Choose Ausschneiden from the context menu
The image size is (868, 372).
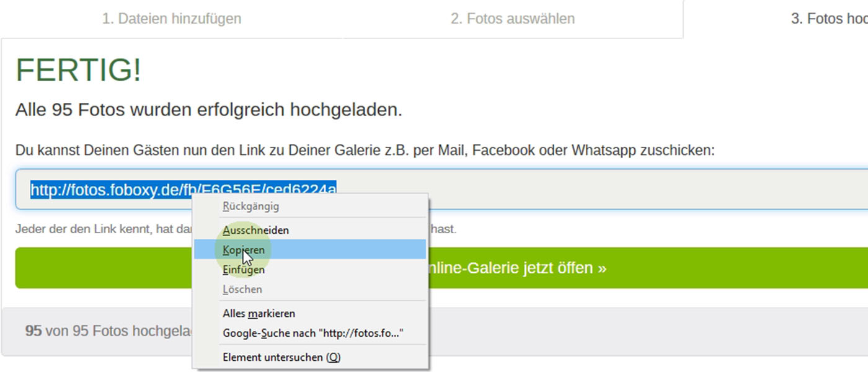click(255, 230)
